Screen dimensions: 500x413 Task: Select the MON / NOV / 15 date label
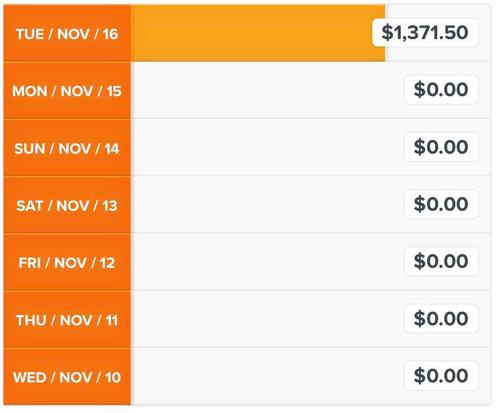click(x=67, y=91)
